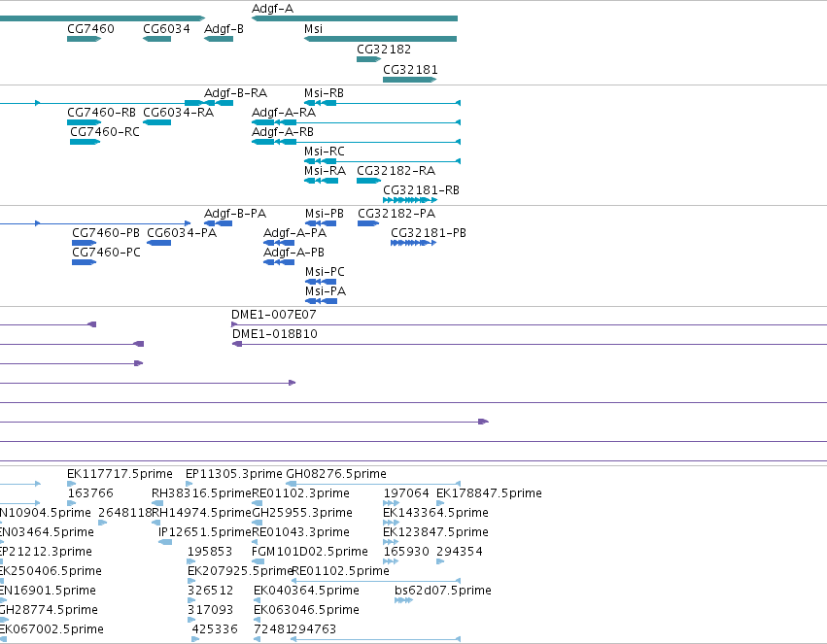Click transcript Msi-RB
The image size is (827, 644).
[x=382, y=103]
